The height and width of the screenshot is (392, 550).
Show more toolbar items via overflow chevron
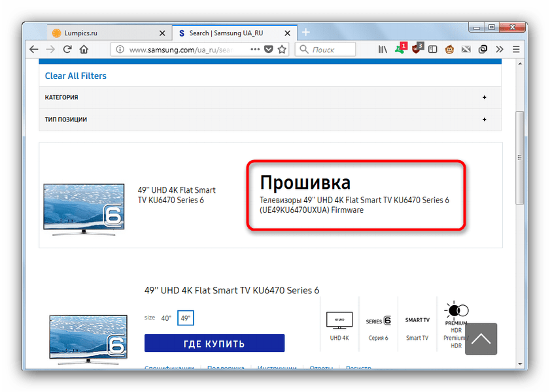pos(500,49)
